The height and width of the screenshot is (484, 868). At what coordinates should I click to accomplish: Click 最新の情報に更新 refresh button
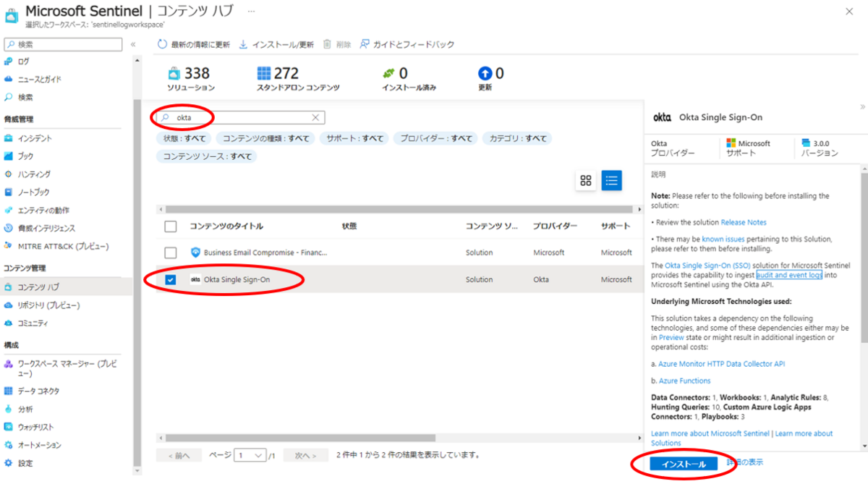[x=194, y=45]
